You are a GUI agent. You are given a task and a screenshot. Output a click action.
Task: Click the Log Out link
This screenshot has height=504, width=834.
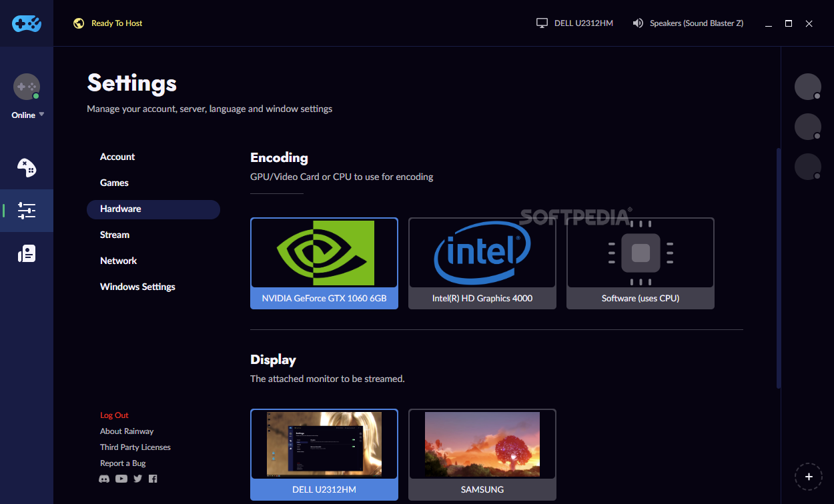pyautogui.click(x=114, y=415)
